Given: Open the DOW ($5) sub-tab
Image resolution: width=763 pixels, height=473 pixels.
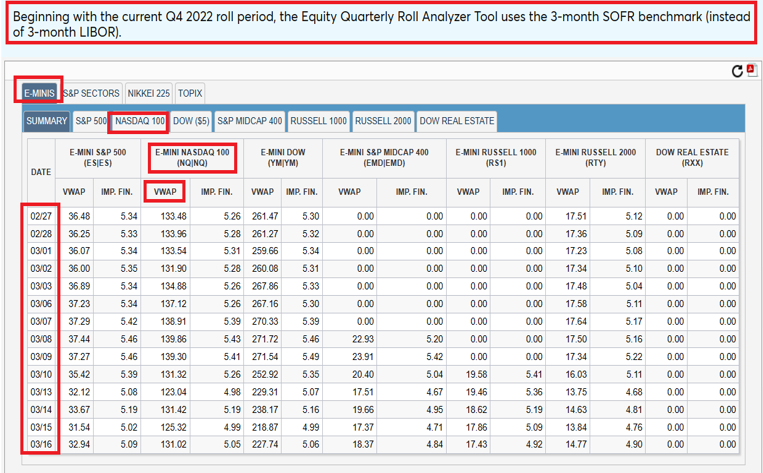Looking at the screenshot, I should click(x=191, y=121).
